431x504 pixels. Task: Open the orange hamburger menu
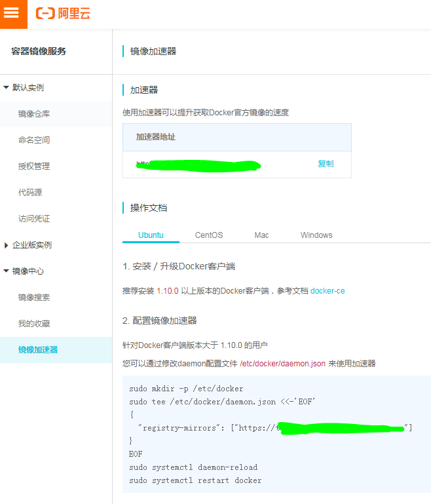click(x=13, y=14)
